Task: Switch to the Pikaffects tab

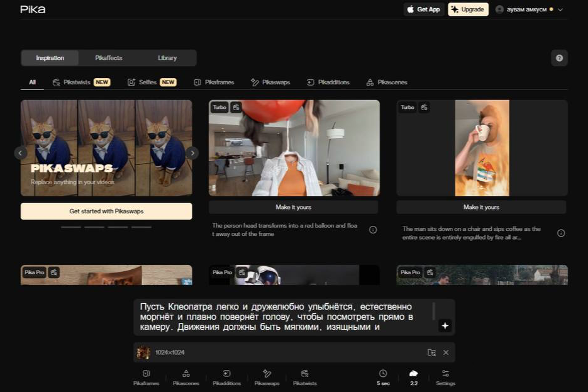Action: [108, 57]
